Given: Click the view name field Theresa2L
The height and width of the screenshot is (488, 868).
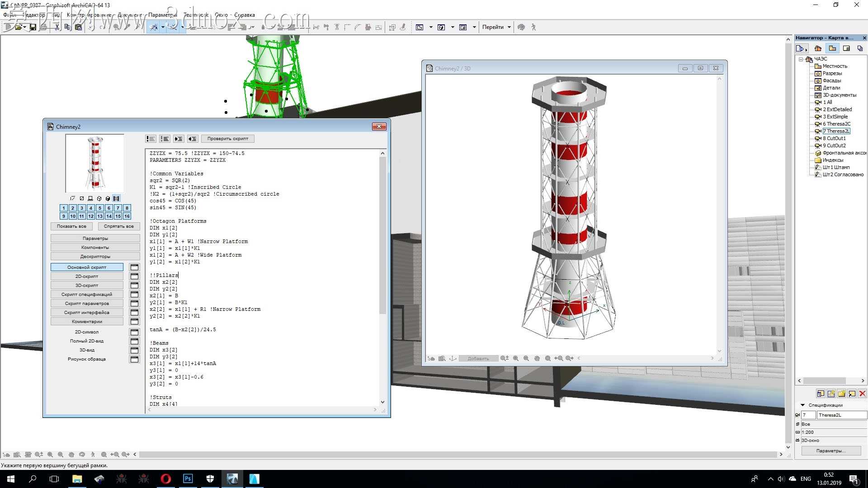Looking at the screenshot, I should pyautogui.click(x=842, y=415).
